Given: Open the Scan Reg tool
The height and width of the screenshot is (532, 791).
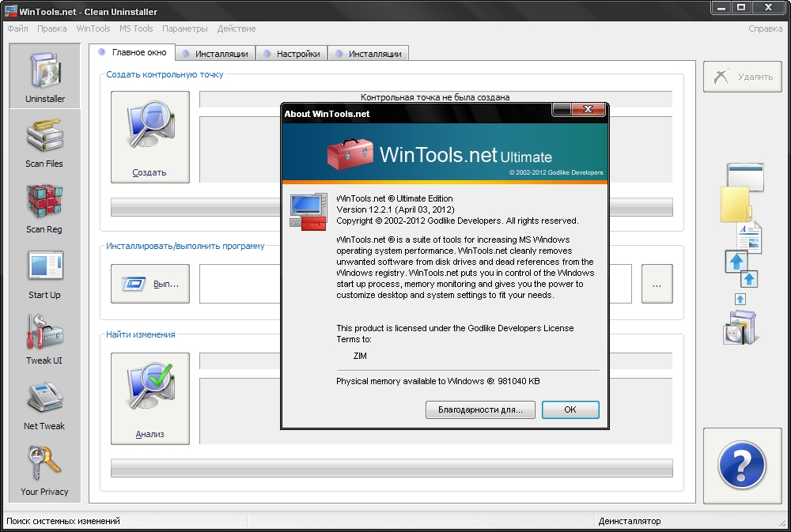Looking at the screenshot, I should click(45, 209).
